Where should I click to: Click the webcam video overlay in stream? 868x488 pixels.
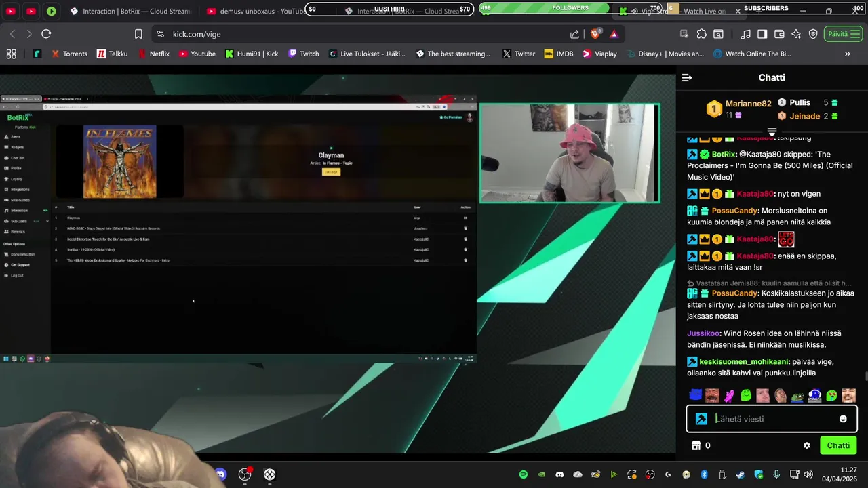570,153
